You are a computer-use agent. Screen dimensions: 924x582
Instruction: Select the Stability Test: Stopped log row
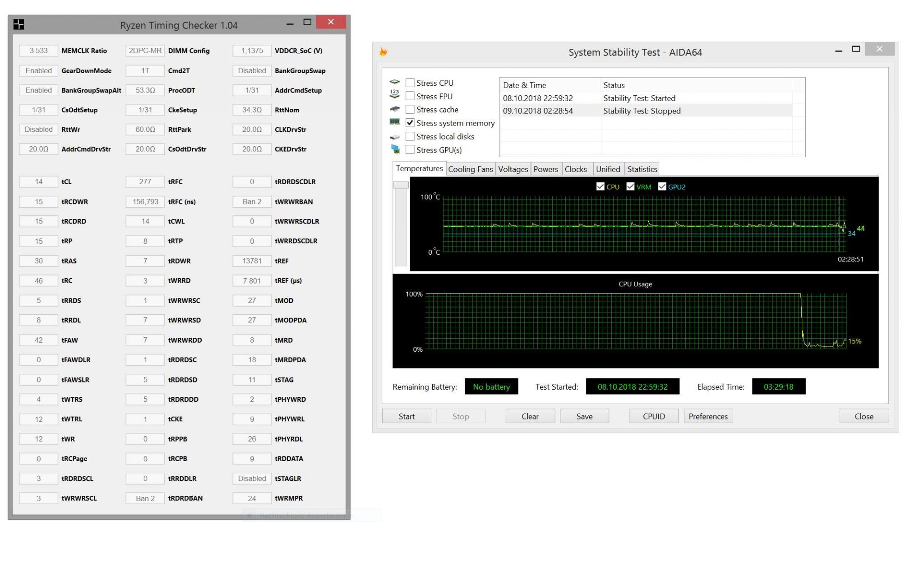point(646,111)
